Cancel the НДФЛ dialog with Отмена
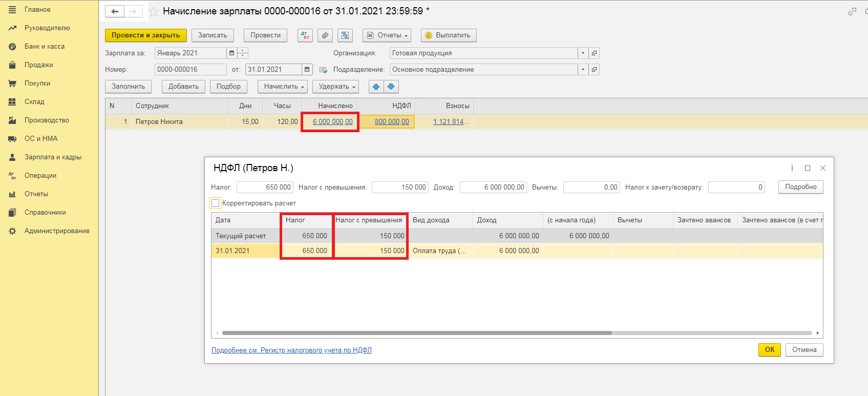Viewport: 868px width, 396px height. [805, 350]
